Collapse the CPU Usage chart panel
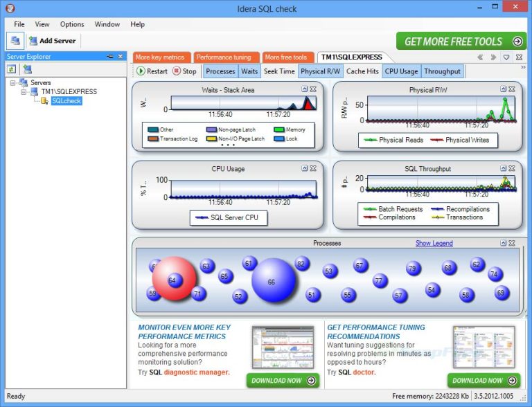The width and height of the screenshot is (532, 407). 304,168
